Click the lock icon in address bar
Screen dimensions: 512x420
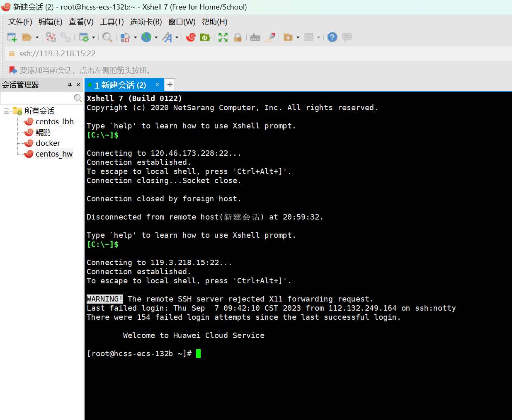[x=12, y=54]
